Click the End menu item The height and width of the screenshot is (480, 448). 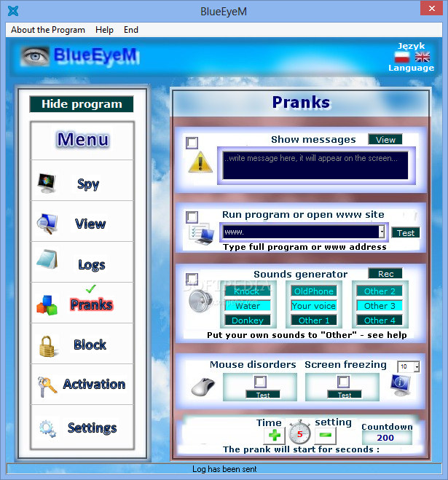pos(131,30)
